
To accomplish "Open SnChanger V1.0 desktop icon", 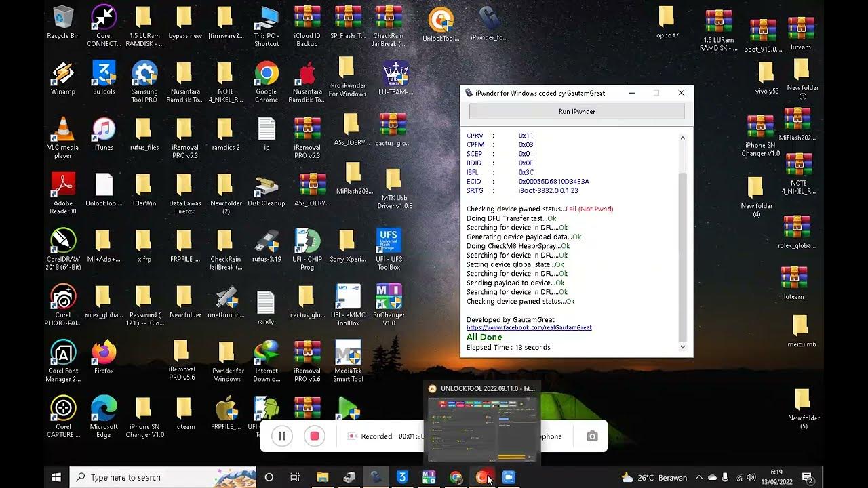I will pyautogui.click(x=389, y=305).
